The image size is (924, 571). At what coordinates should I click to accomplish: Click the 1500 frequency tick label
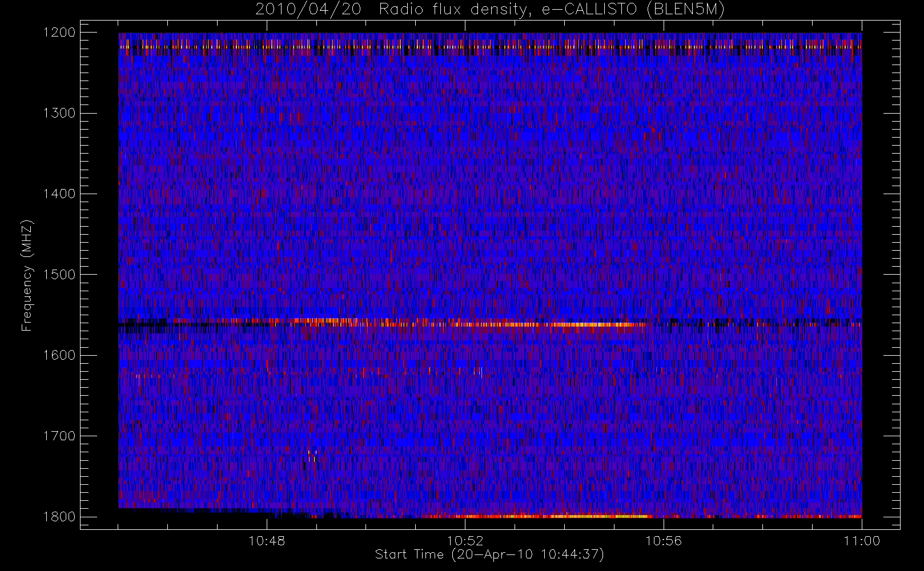(59, 275)
